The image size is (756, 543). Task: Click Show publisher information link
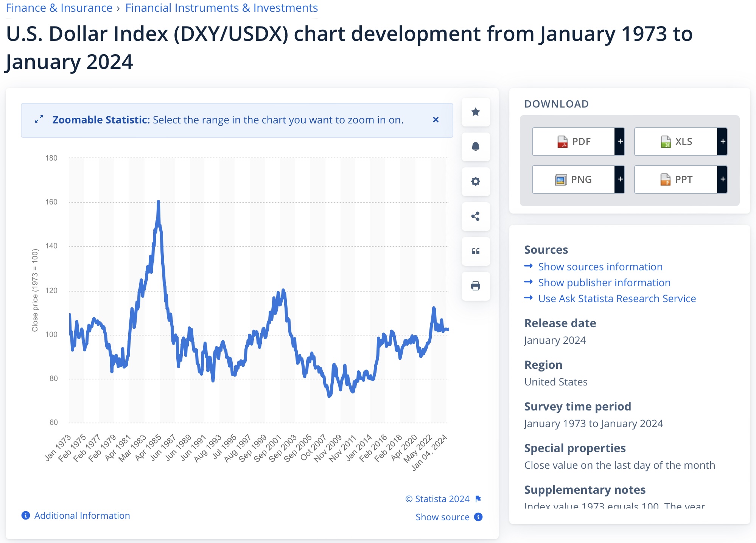click(x=604, y=282)
